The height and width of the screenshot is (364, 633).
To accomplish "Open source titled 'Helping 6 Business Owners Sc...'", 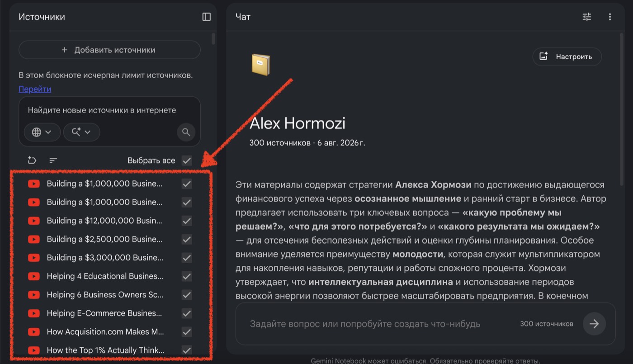I will [x=105, y=295].
